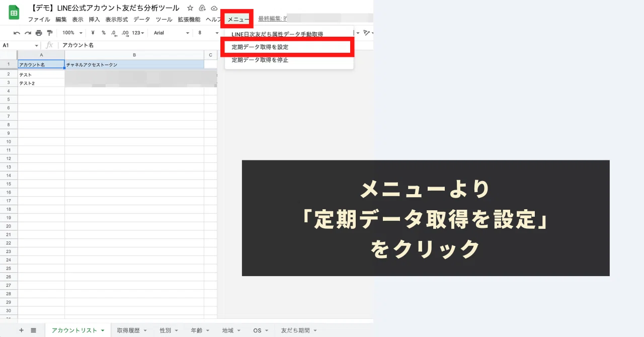Select row 5 header
Image resolution: width=644 pixels, height=337 pixels.
point(9,100)
